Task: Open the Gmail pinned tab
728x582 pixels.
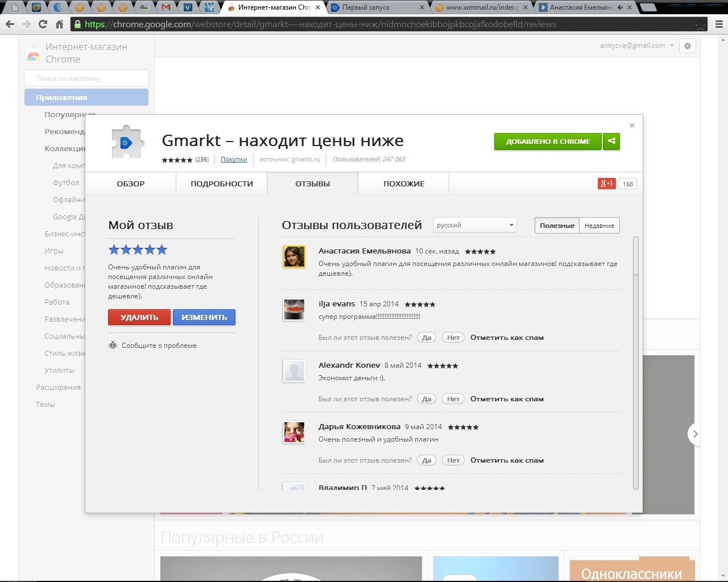Action: [166, 7]
